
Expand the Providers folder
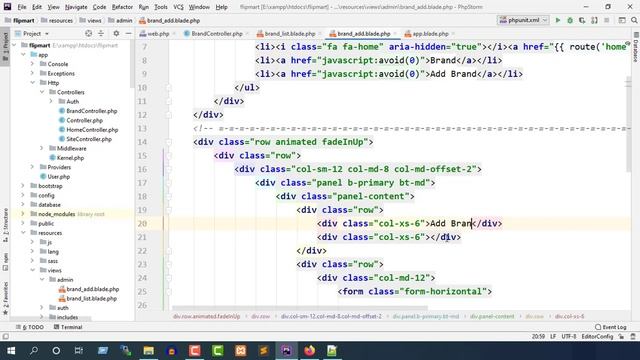(33, 167)
